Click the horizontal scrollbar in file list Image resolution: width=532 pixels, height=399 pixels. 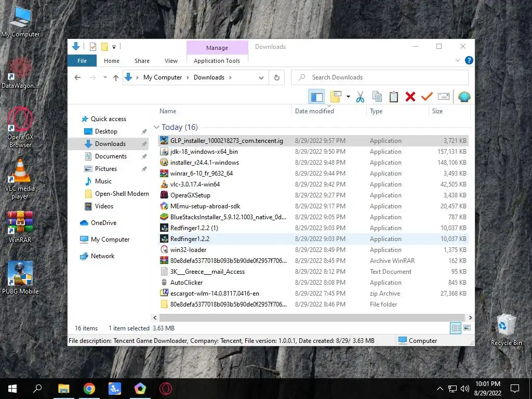(x=312, y=317)
